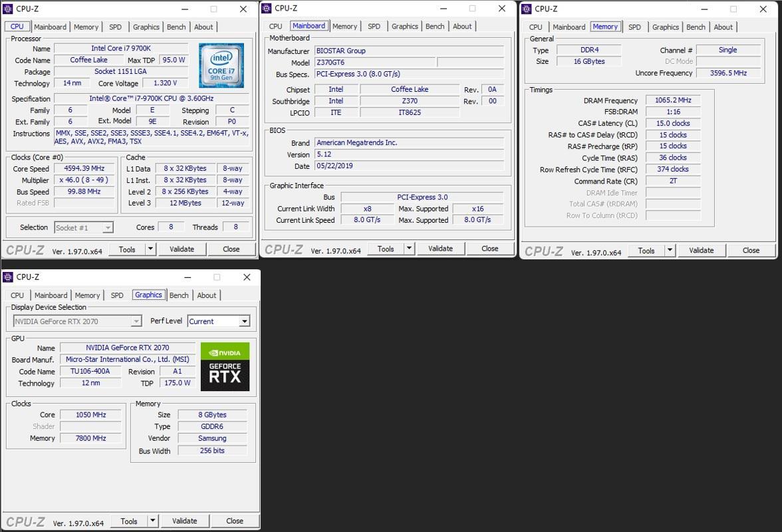
Task: Click the GPU Code Name value 'TU106-400A'
Action: [x=90, y=372]
